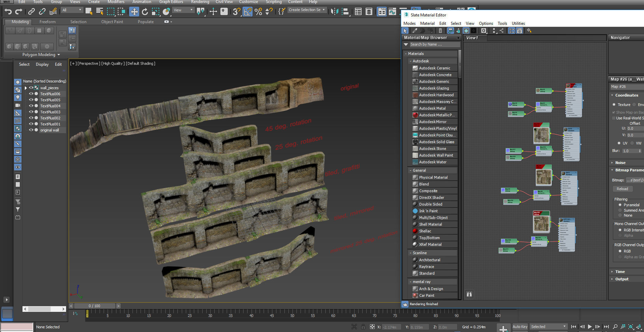Viewport: 644px width, 332px height.
Task: Click the Undo arrow in main toolbar
Action: click(8, 11)
